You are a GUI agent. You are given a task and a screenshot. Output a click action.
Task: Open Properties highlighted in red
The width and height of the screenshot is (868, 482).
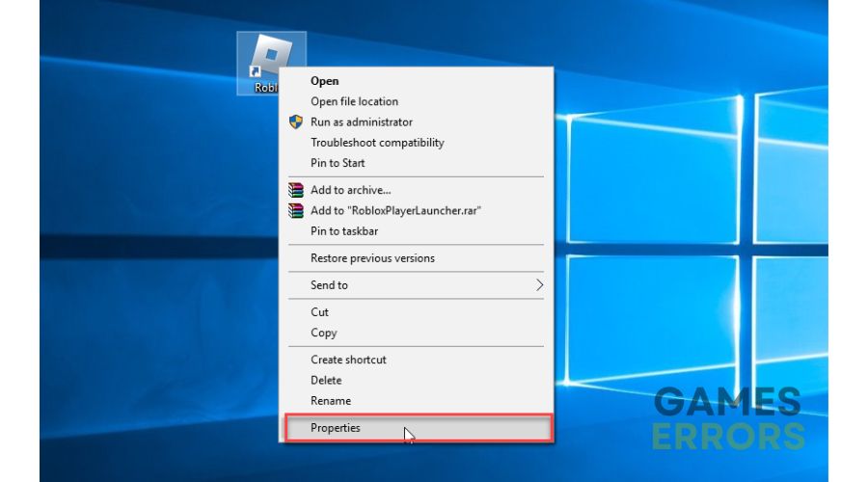(419, 428)
